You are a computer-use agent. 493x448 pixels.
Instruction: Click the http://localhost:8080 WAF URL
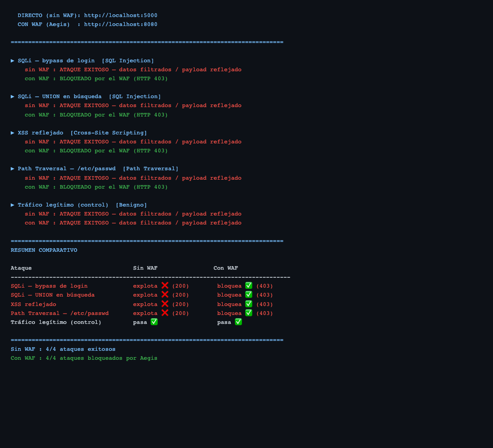[121, 25]
